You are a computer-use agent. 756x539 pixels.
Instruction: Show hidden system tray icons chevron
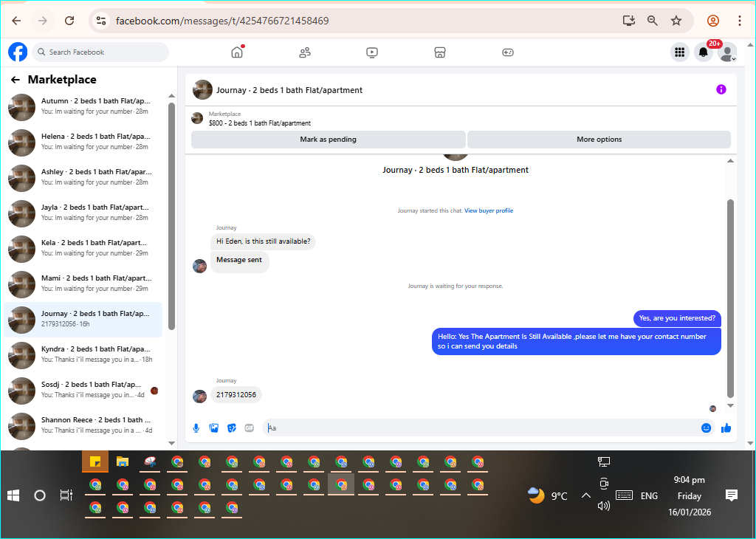click(585, 495)
